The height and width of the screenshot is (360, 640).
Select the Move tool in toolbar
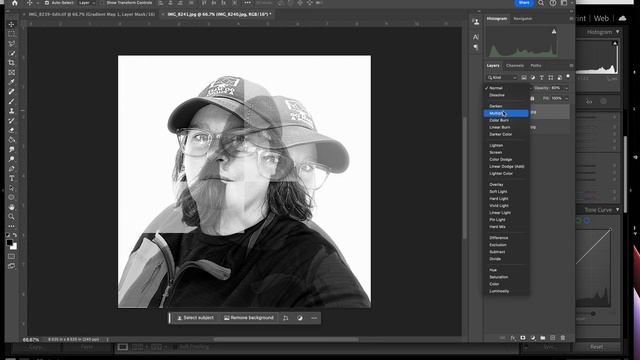(11, 24)
